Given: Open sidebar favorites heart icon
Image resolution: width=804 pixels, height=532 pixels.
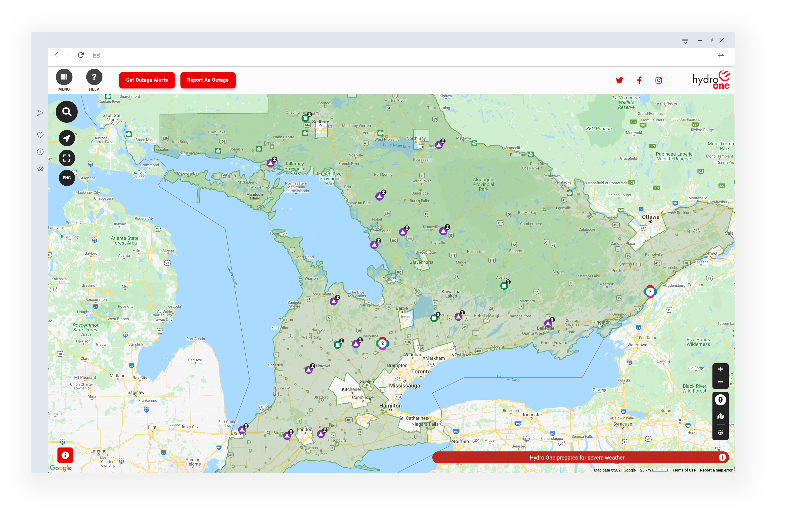Looking at the screenshot, I should pos(40,135).
